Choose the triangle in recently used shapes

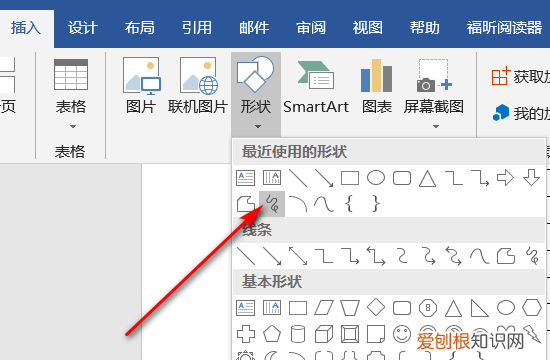click(428, 178)
